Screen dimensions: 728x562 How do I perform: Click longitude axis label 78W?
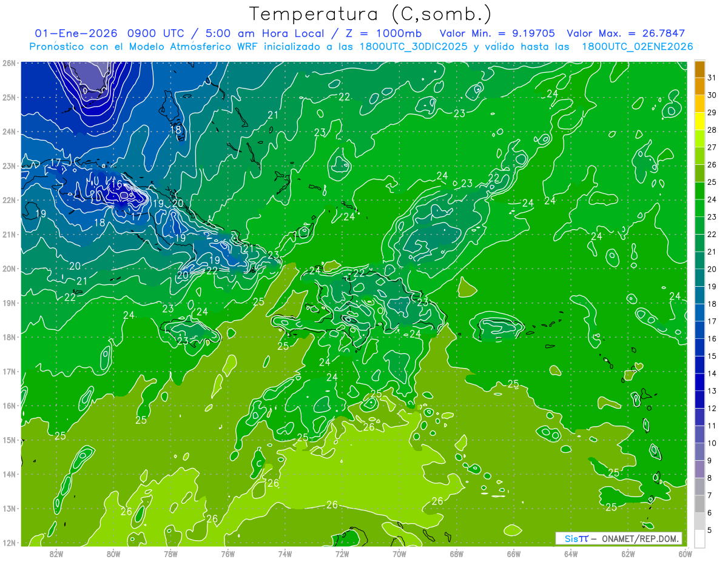coord(170,553)
